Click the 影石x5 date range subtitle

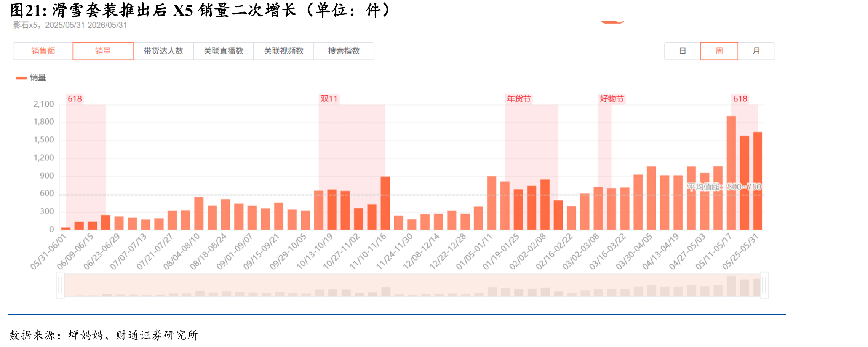coord(70,26)
